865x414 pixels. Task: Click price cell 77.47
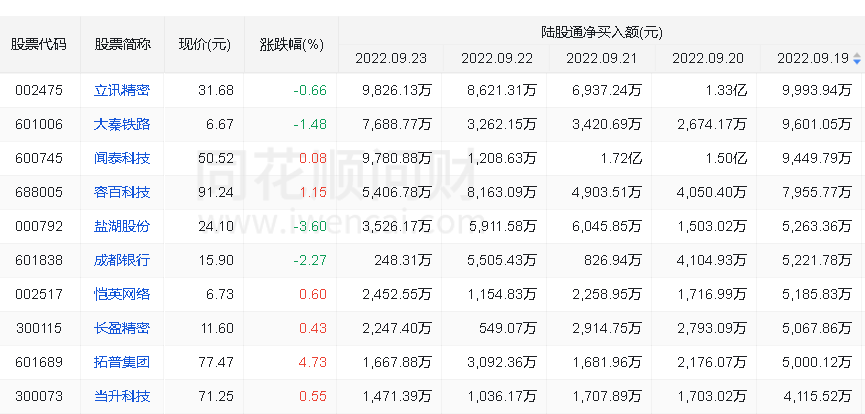point(216,362)
